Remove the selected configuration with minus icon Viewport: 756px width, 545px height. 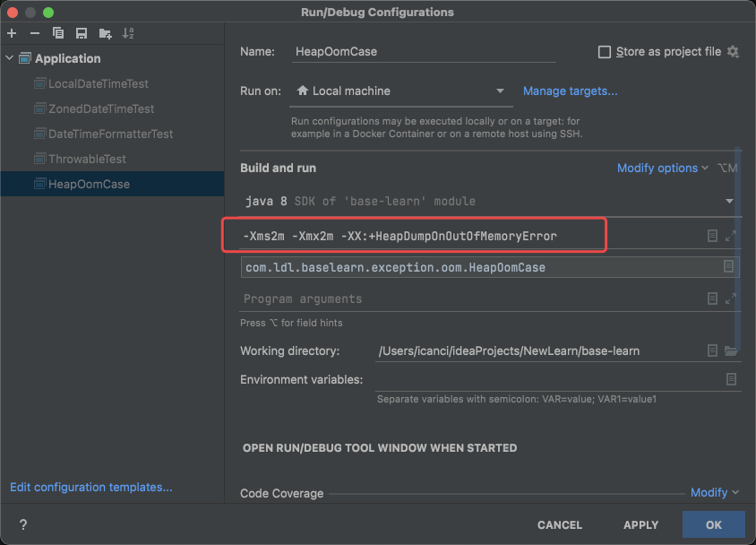(x=35, y=33)
